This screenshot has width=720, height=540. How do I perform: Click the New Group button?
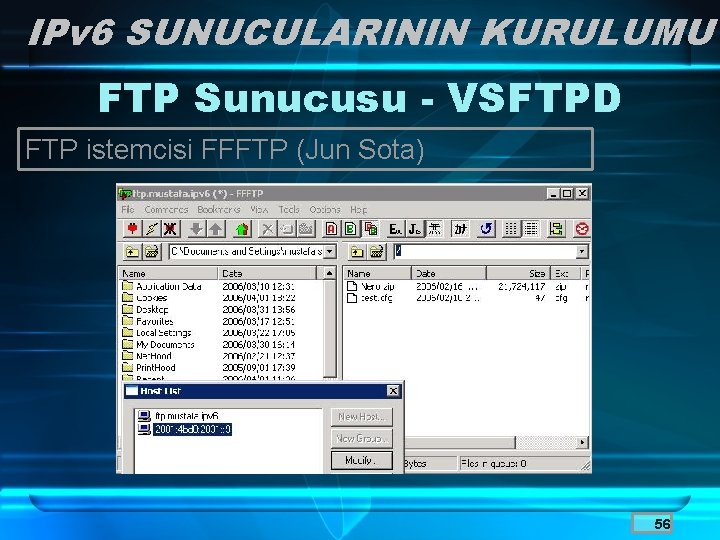pyautogui.click(x=362, y=439)
